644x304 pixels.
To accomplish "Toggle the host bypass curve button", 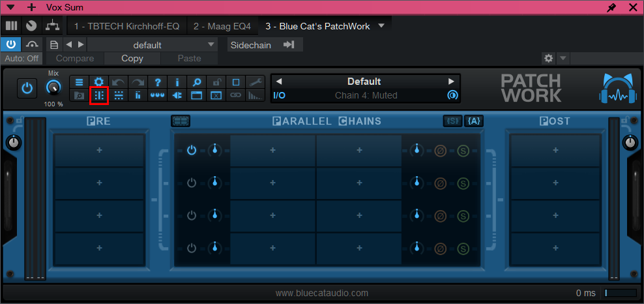I will click(32, 44).
